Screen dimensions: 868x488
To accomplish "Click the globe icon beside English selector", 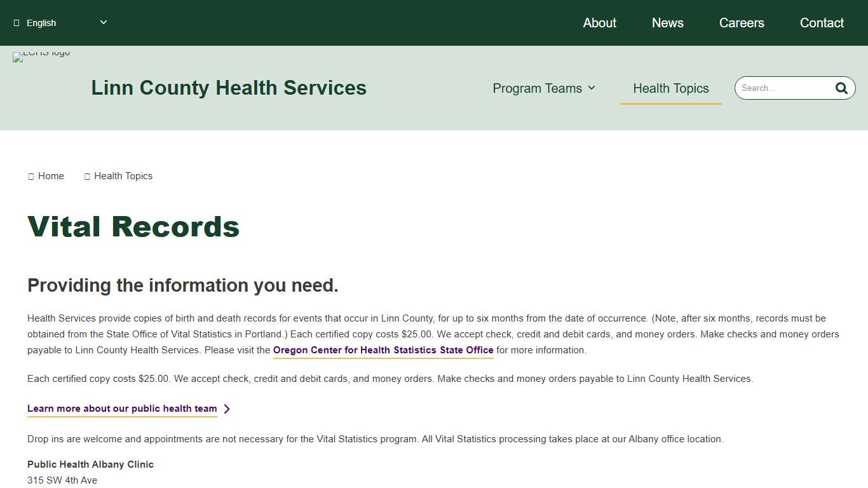I will pos(18,22).
